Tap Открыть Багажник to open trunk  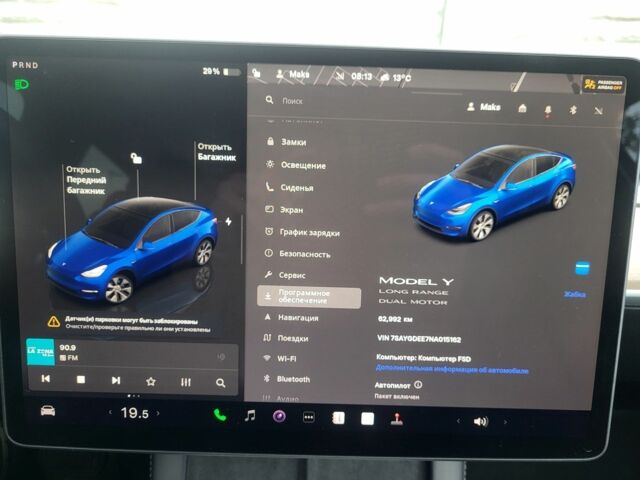tap(215, 152)
